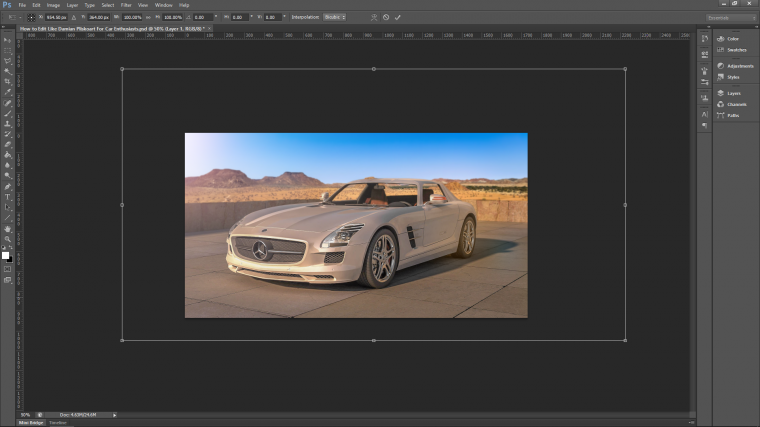
Task: Change the screen mode
Action: 7,280
